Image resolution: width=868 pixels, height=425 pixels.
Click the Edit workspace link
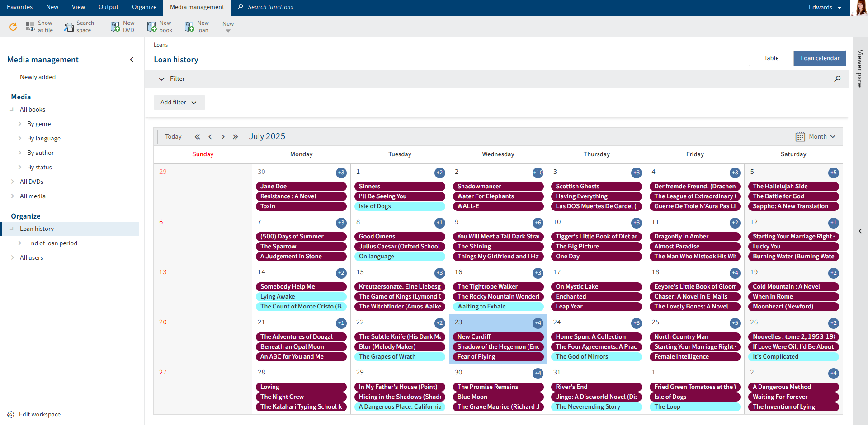tap(40, 414)
